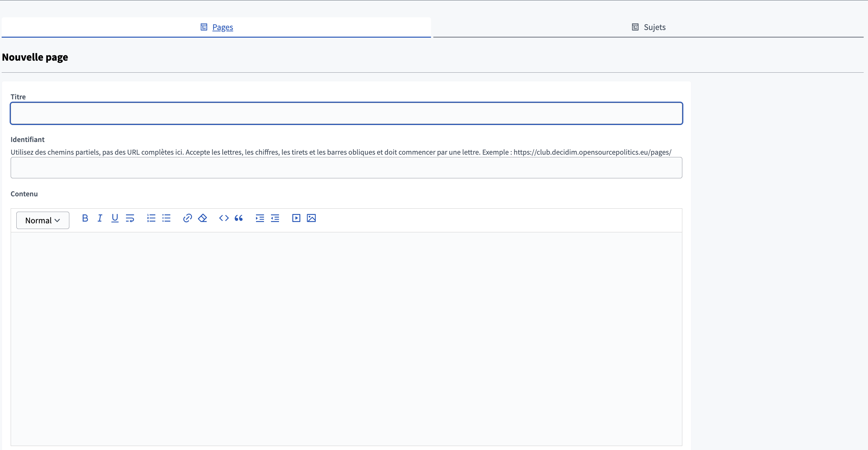The width and height of the screenshot is (868, 450).
Task: Insert a blockquote
Action: tap(239, 218)
